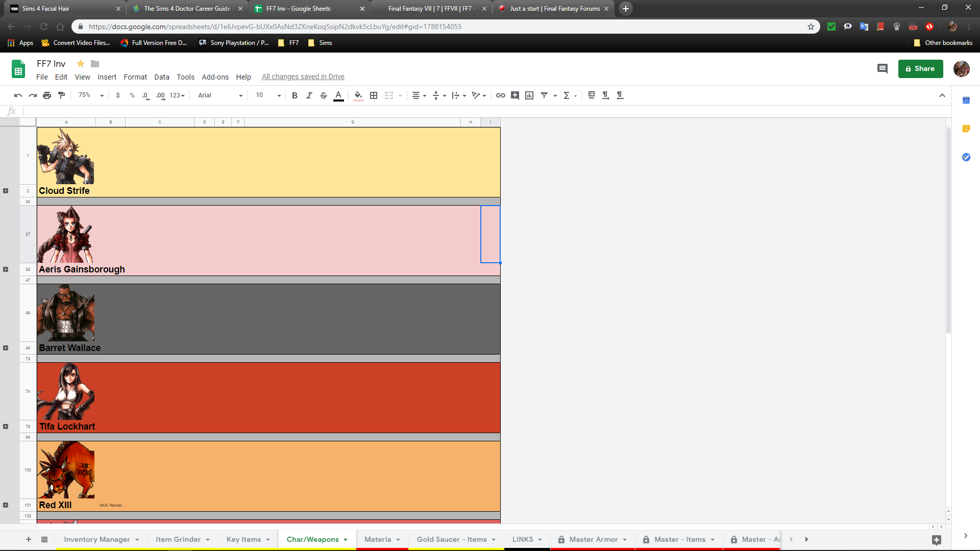
Task: Open more number formats 123 dropdown
Action: tap(177, 95)
